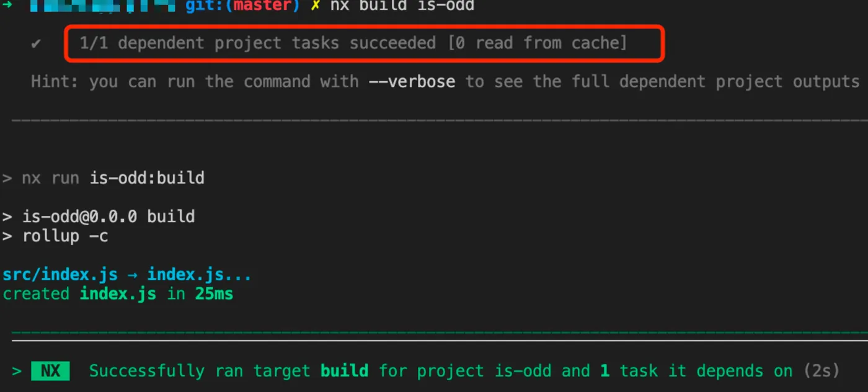
Task: Click the > symbol before the NX badge
Action: pos(17,371)
